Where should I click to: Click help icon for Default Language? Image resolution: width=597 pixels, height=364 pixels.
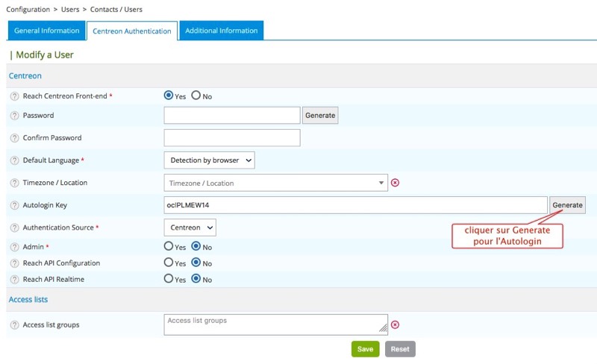pos(14,161)
